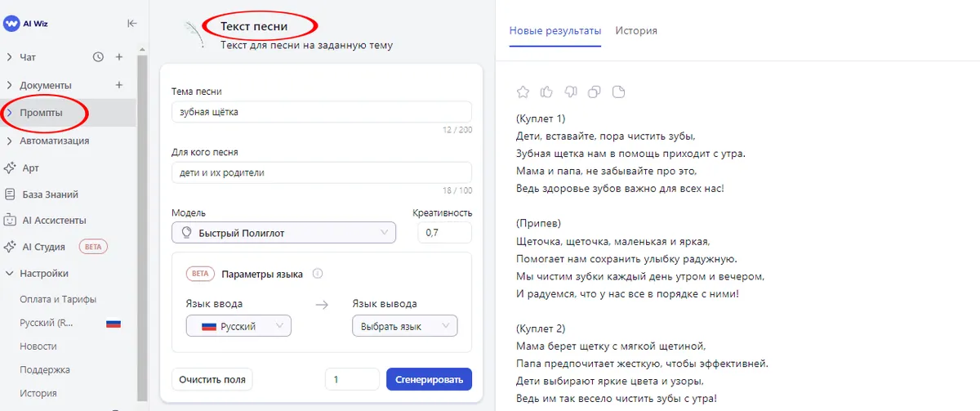Open chat history clock icon
This screenshot has width=980, height=411.
[x=98, y=57]
